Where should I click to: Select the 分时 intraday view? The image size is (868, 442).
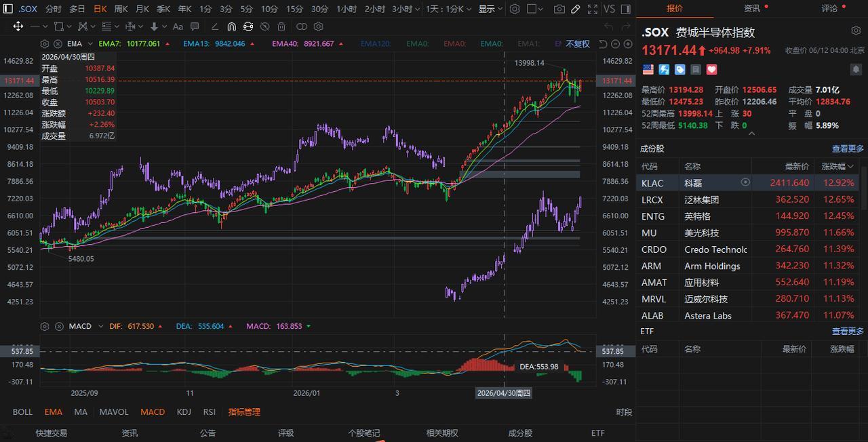(53, 9)
